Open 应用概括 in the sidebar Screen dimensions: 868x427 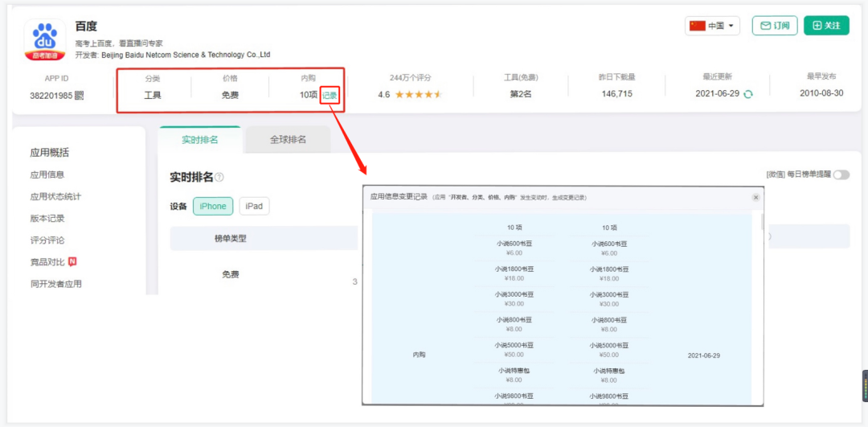(50, 154)
